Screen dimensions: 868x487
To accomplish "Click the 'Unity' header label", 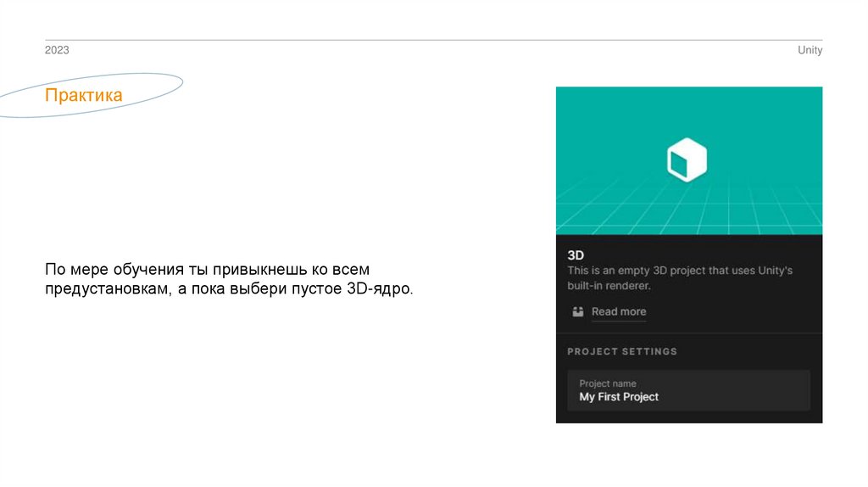I will [810, 50].
